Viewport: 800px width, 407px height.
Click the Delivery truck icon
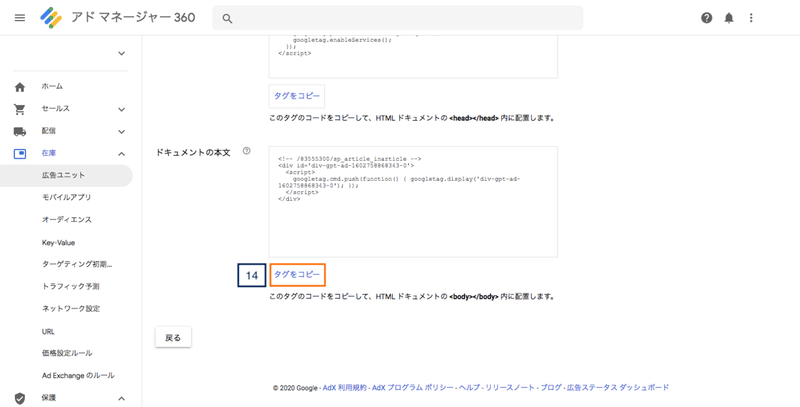click(20, 132)
